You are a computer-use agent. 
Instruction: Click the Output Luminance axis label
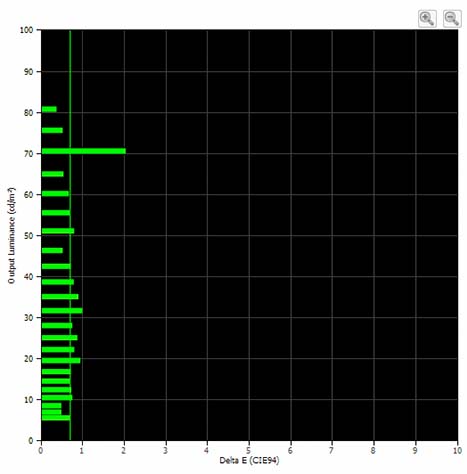point(11,235)
